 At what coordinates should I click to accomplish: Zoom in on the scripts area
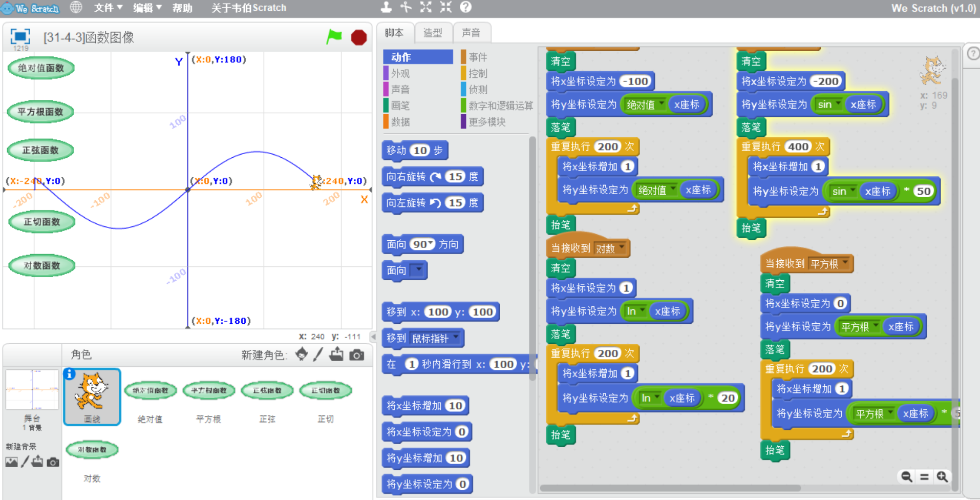pyautogui.click(x=942, y=477)
